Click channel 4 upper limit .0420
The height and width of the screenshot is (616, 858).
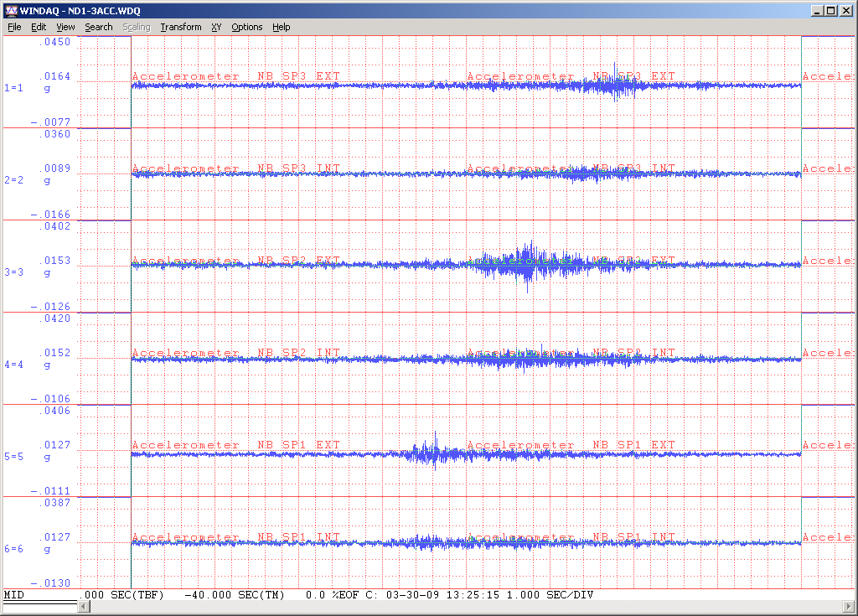[54, 318]
